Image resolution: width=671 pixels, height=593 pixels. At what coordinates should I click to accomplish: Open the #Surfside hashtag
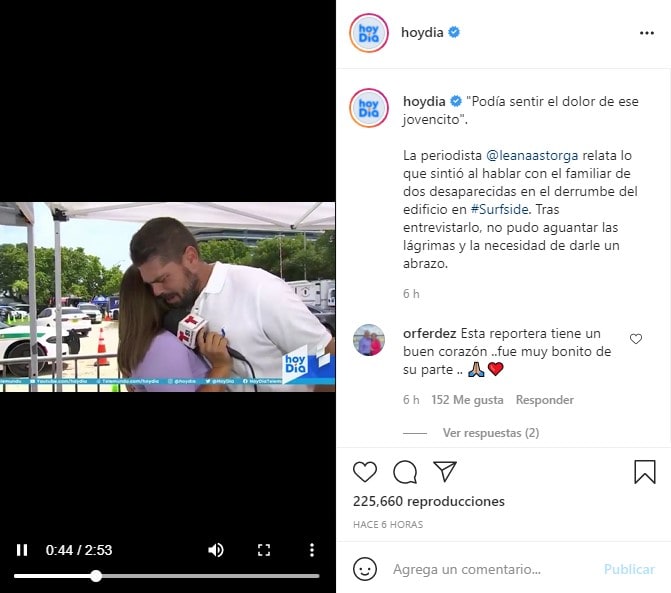tap(499, 209)
